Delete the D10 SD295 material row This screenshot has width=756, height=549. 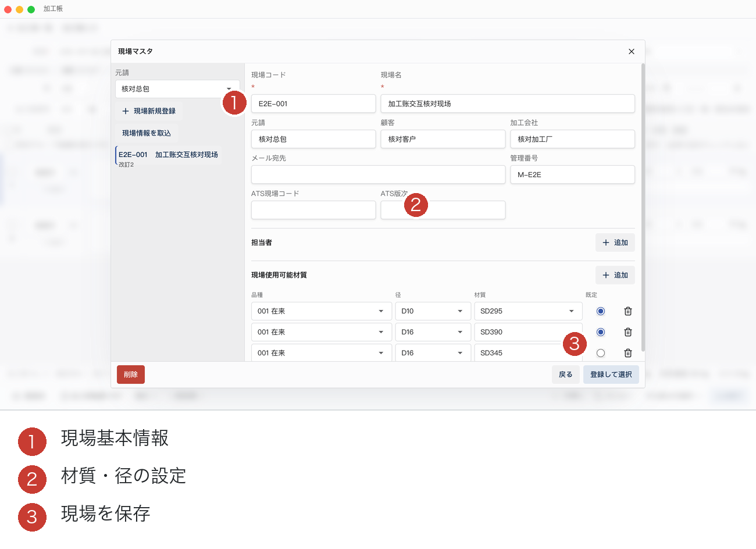(628, 311)
